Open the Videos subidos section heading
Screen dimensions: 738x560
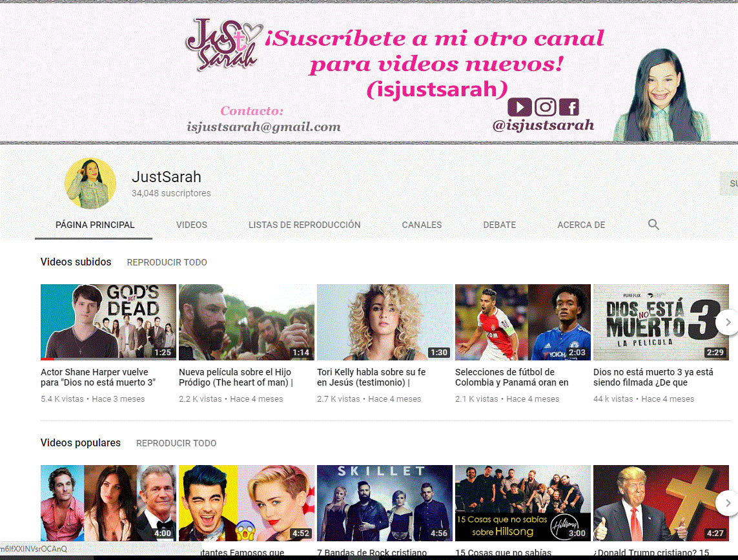tap(76, 262)
